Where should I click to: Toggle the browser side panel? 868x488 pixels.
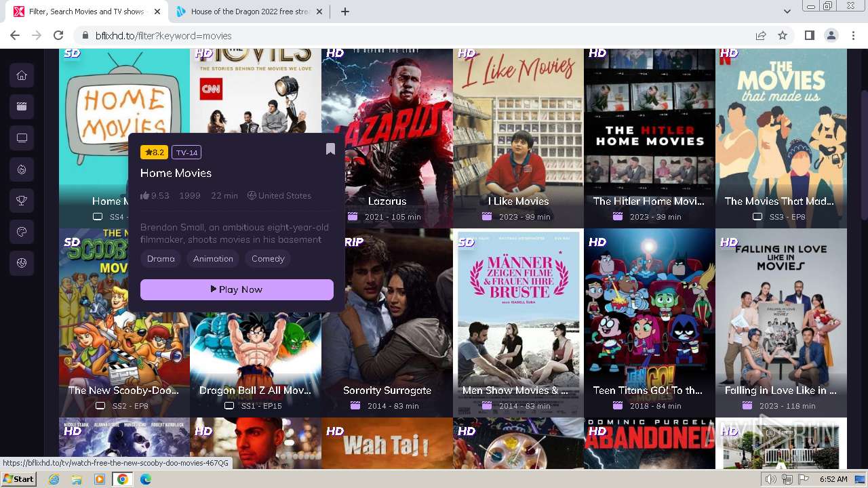coord(809,35)
